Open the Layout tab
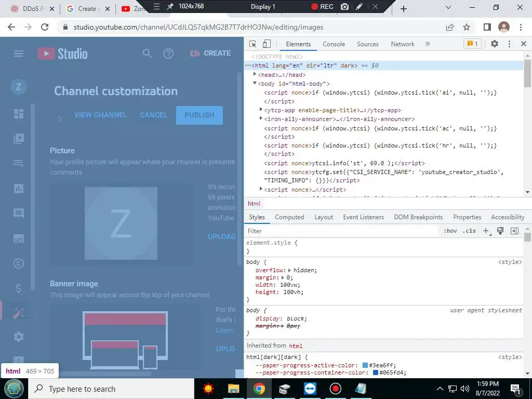532x399 pixels. [323, 217]
